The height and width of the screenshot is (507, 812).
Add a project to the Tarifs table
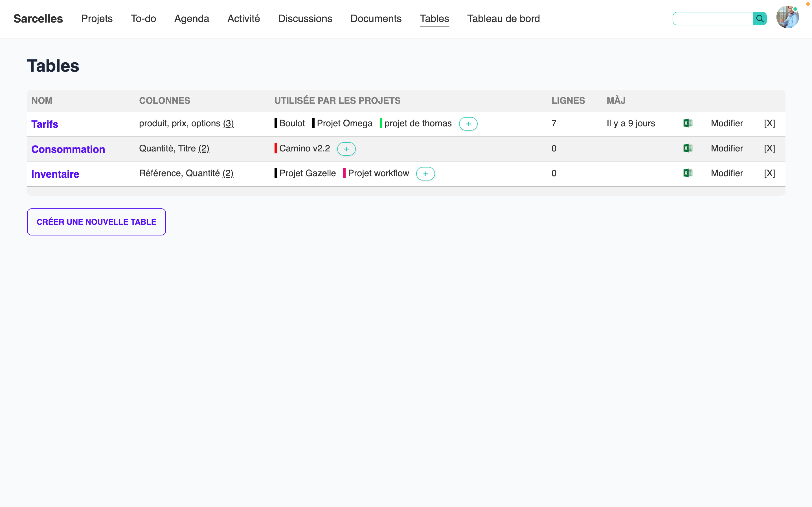[x=468, y=124]
